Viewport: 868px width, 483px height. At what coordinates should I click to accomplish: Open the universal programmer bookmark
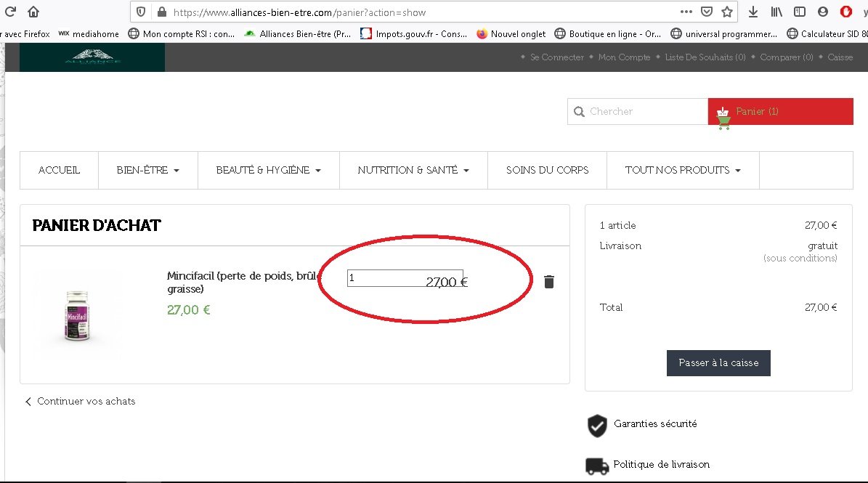(x=724, y=33)
